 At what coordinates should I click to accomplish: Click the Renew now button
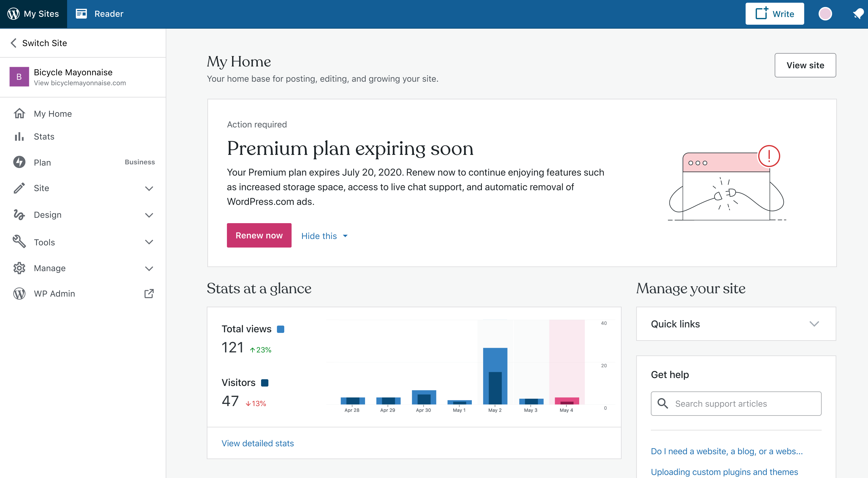coord(259,235)
